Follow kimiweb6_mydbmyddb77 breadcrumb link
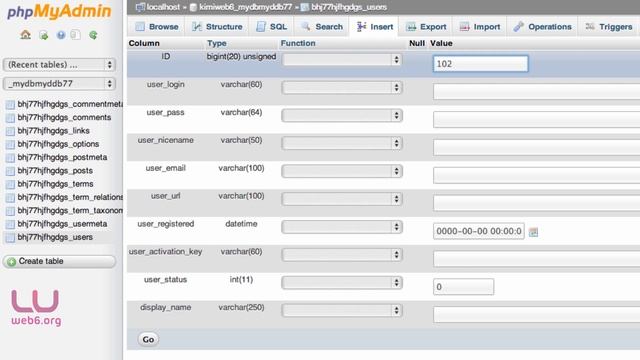 click(x=246, y=7)
